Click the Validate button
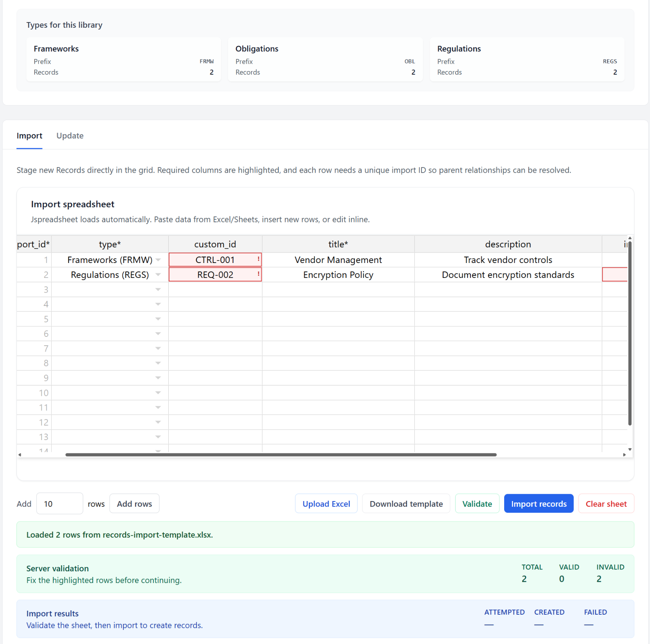This screenshot has height=644, width=650. (x=477, y=503)
